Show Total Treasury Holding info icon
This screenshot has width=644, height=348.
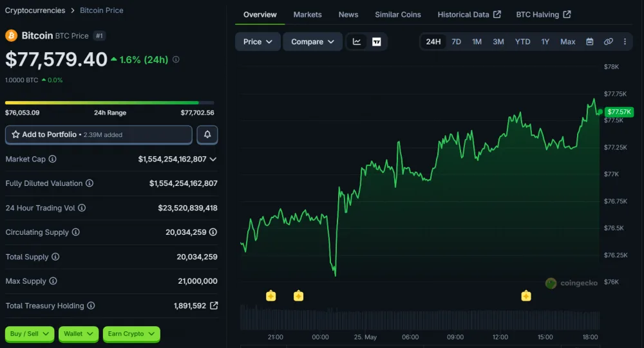click(x=91, y=306)
